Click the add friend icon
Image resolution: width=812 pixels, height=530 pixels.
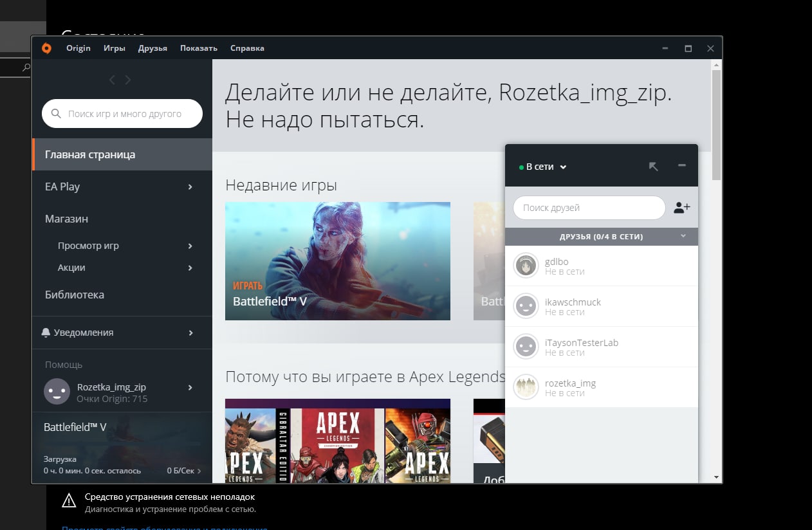682,208
